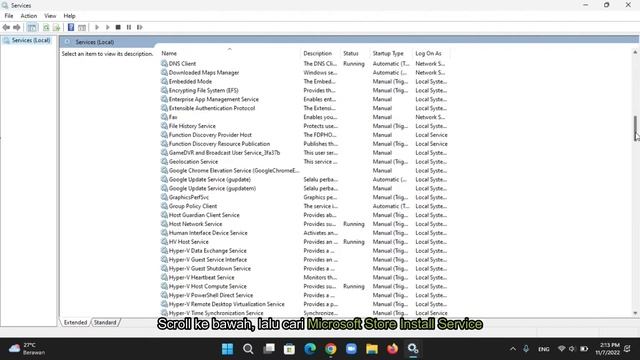Select the Fax service
Screen dimensions: 640x360
click(x=304, y=117)
